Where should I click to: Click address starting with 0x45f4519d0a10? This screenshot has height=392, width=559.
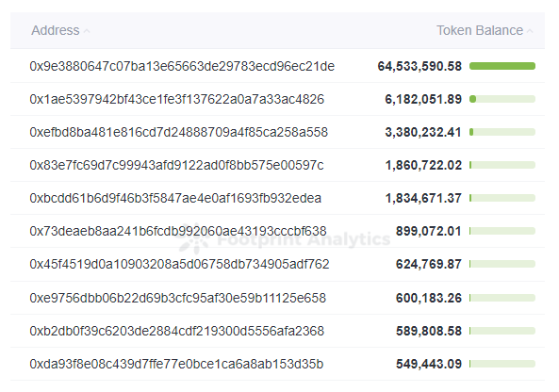pos(179,264)
